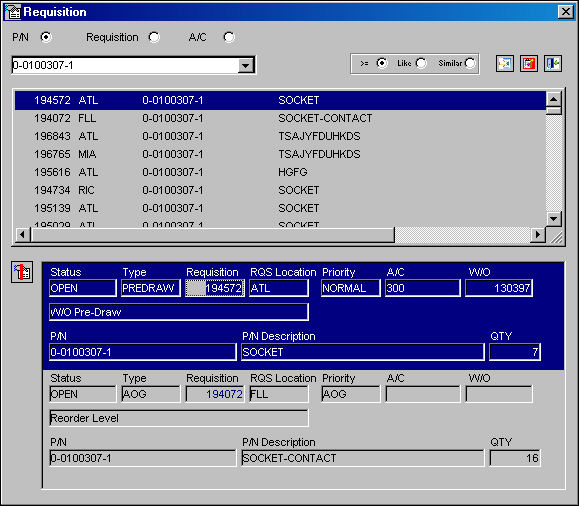Select list row 194572 ATL SOCKET
This screenshot has width=579, height=506.
[280, 100]
